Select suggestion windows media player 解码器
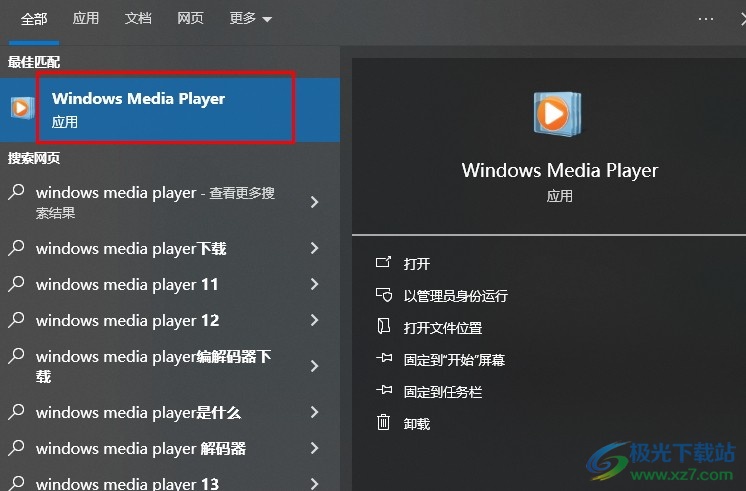The image size is (746, 491). (169, 449)
